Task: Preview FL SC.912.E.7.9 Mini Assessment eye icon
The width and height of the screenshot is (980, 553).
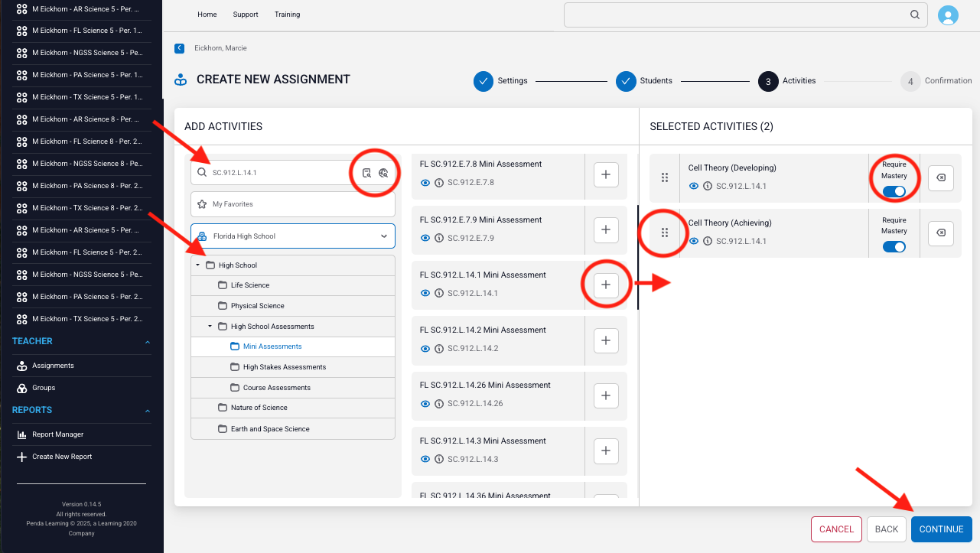Action: [x=425, y=238]
